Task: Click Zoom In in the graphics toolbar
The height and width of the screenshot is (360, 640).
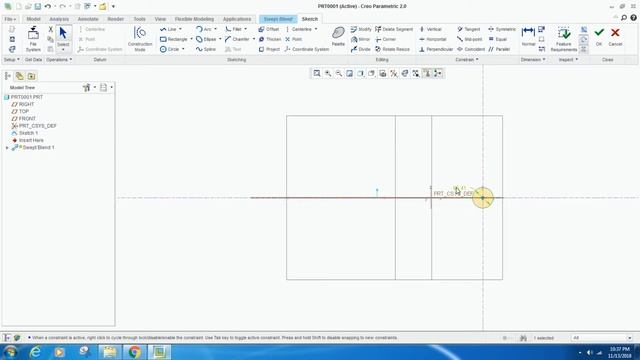Action: click(328, 73)
